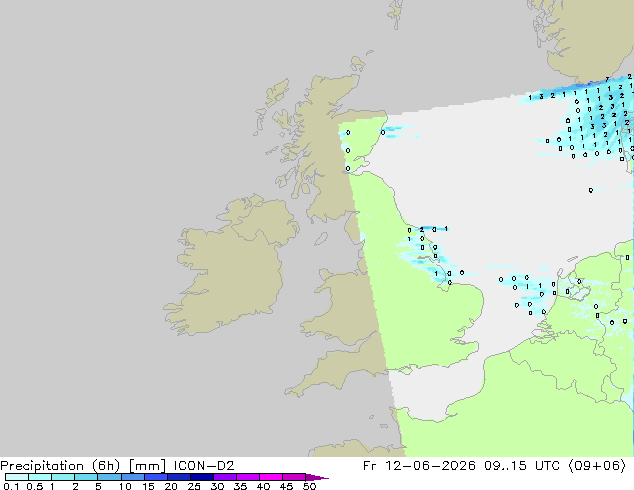Viewport: 634px width, 490px height.
Task: Click the 'Precipitation (6h)' title text
Action: click(60, 466)
